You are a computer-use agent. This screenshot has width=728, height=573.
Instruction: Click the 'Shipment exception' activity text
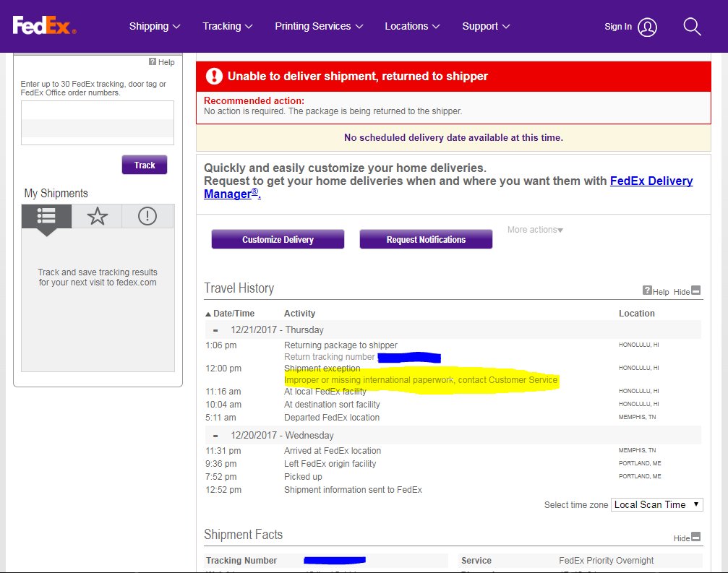point(322,369)
